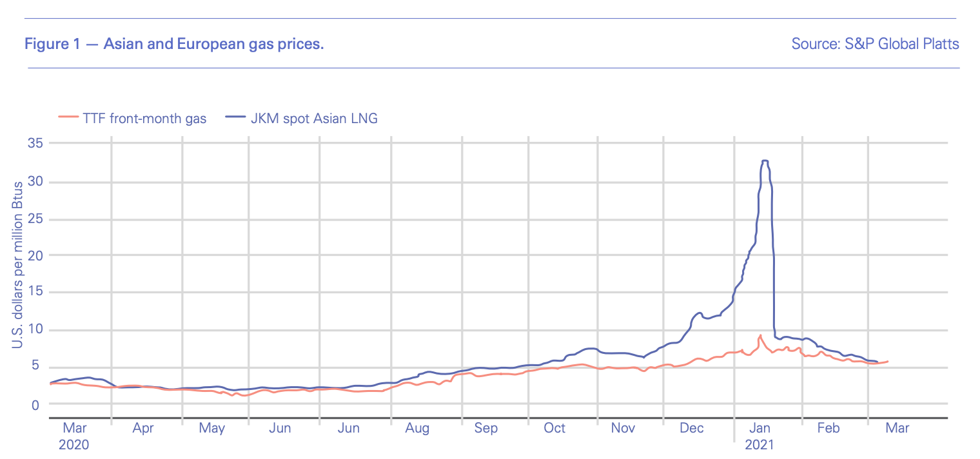Screen dimensions: 980x459
Task: Select the Dec label on the x-axis
Action: (692, 429)
